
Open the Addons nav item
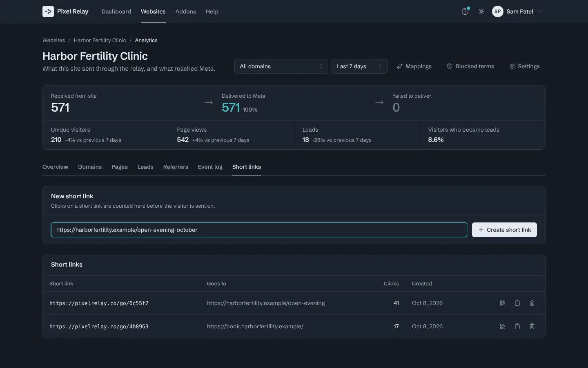pos(186,11)
